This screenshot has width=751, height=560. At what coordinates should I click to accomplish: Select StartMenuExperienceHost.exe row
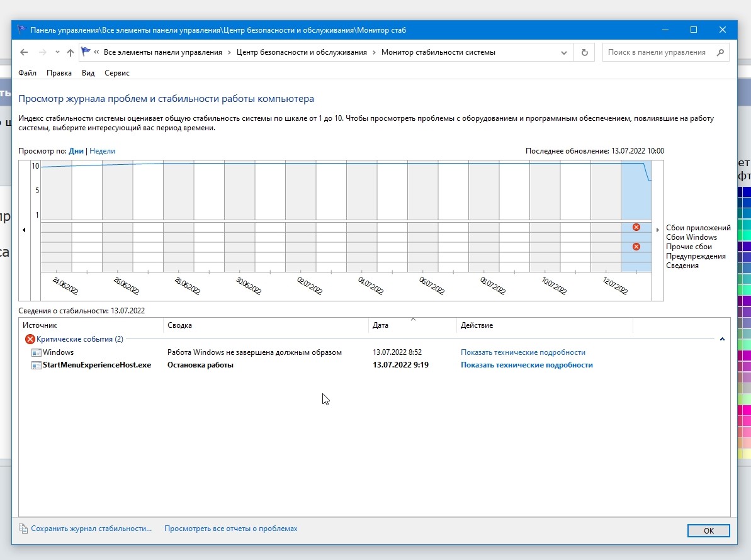(x=375, y=365)
